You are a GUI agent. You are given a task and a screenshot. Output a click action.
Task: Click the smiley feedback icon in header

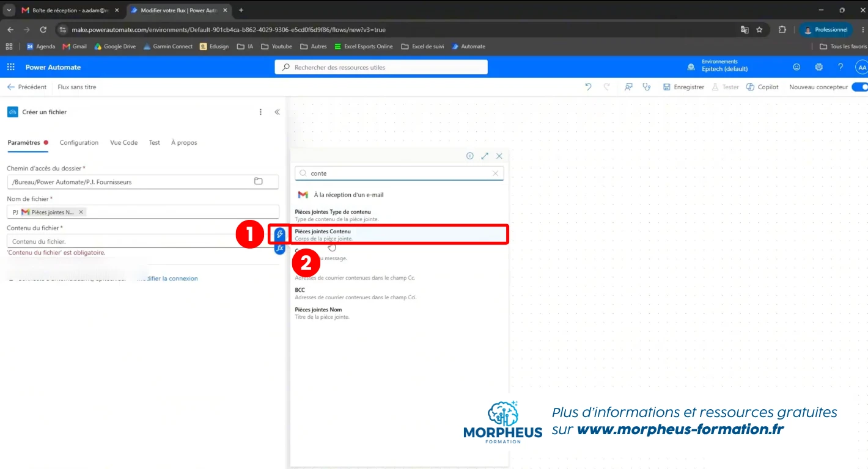[x=796, y=67]
